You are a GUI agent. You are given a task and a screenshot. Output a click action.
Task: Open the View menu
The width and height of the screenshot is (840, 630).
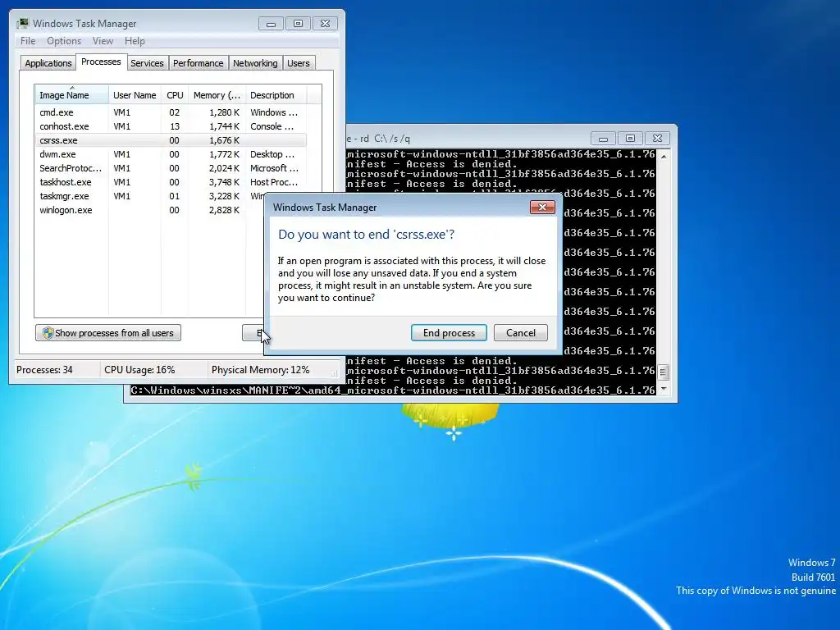(103, 41)
